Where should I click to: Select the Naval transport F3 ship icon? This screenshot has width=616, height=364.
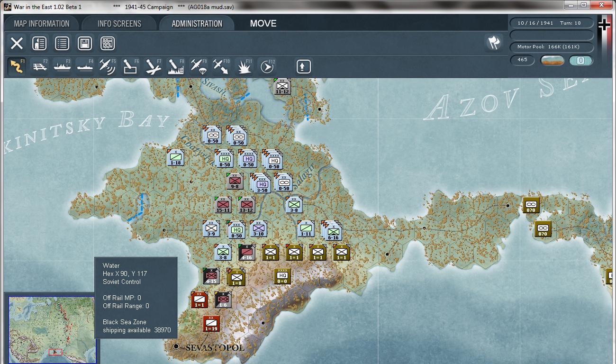(x=63, y=66)
